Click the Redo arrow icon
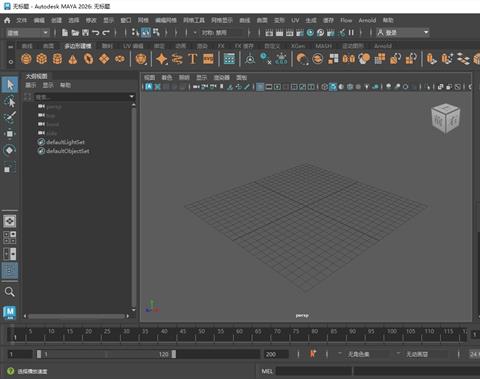 coord(106,33)
